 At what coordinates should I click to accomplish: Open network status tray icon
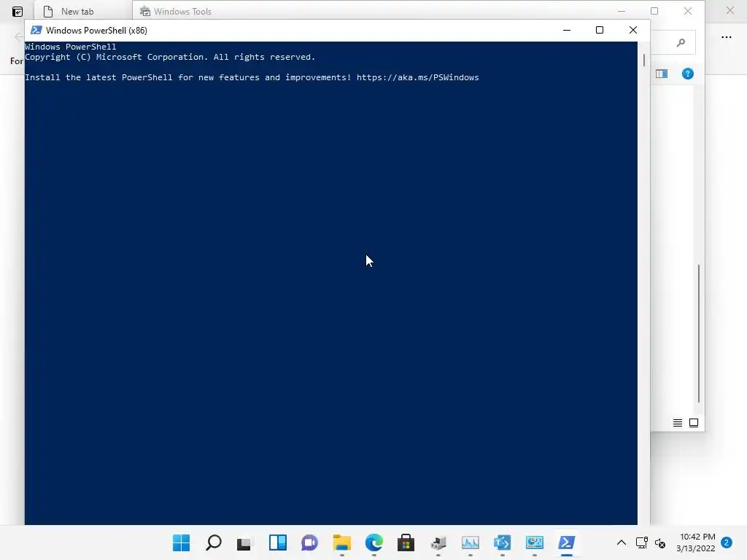(x=641, y=542)
